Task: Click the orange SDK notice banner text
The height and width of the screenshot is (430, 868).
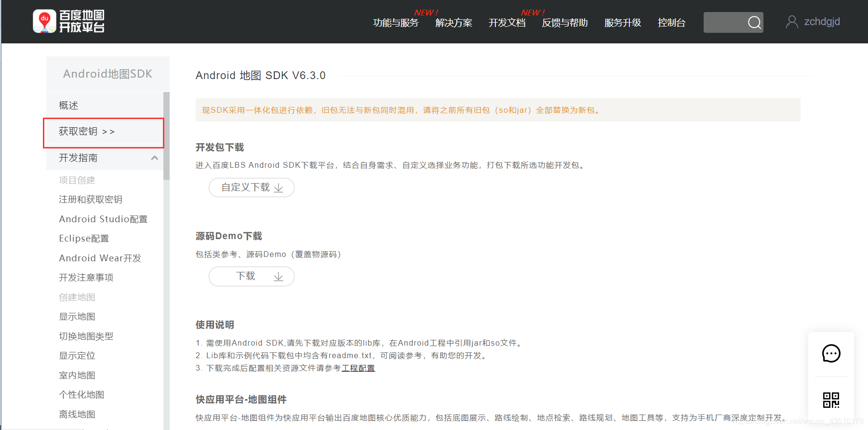Action: [402, 110]
